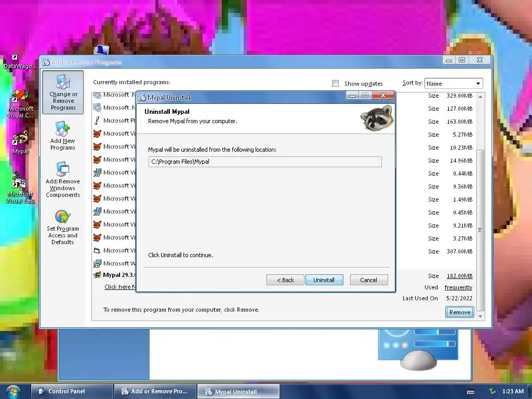The width and height of the screenshot is (532, 399).
Task: Go back with the < Back button
Action: tap(285, 280)
